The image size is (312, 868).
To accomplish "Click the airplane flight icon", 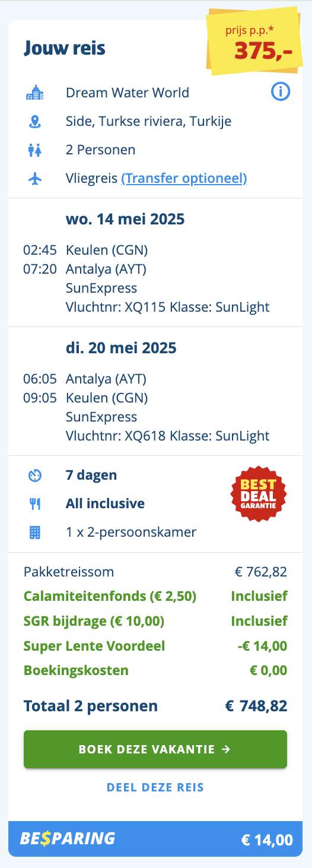I will [x=35, y=178].
